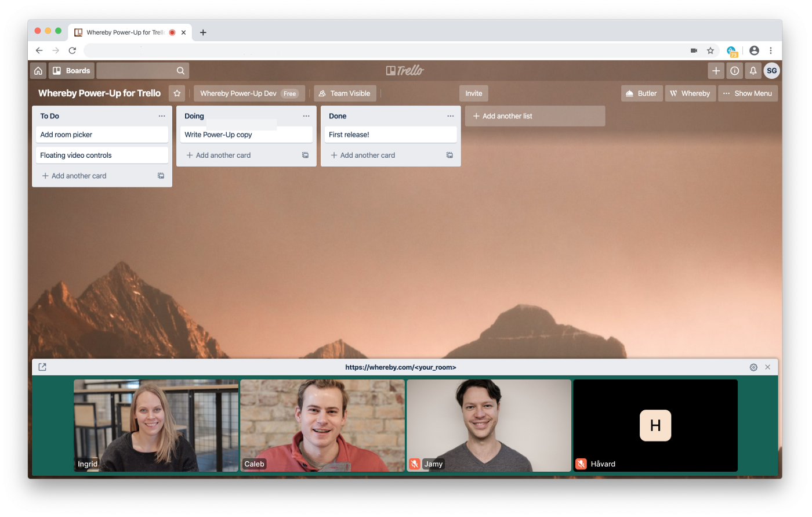Create card from template in To Do
Viewport: 812px width, 517px height.
161,176
